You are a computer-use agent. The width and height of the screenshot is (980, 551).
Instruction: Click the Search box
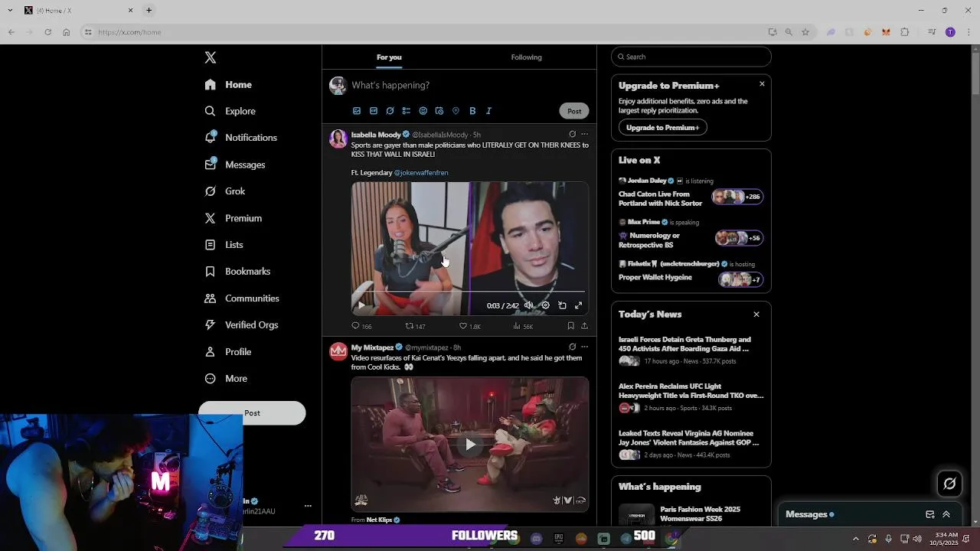click(x=691, y=57)
